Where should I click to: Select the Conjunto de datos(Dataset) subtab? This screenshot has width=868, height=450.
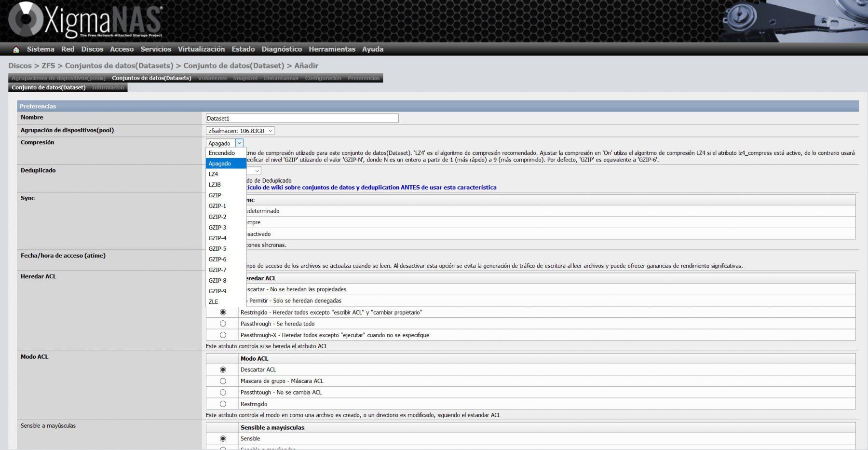click(49, 88)
